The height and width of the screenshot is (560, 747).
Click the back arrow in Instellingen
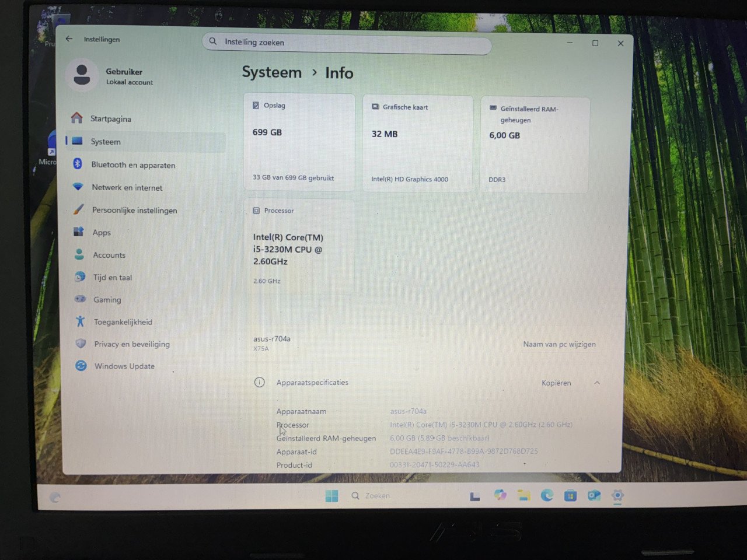[69, 38]
